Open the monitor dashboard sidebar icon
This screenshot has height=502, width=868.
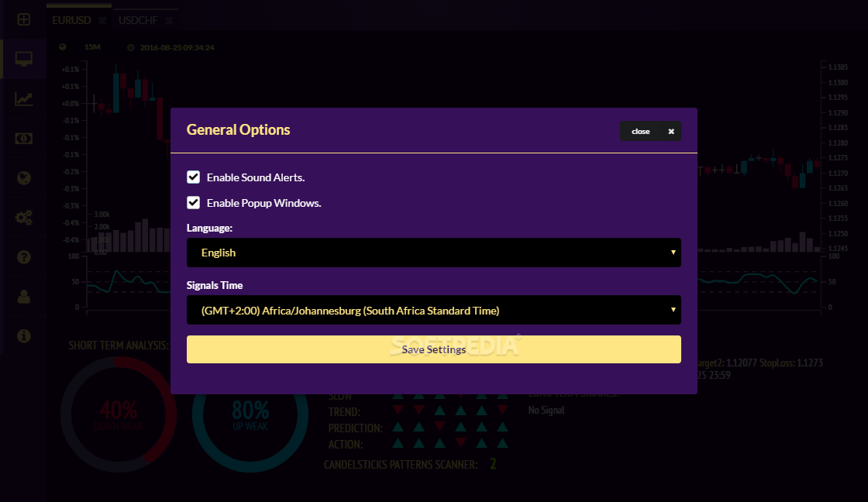(x=24, y=59)
